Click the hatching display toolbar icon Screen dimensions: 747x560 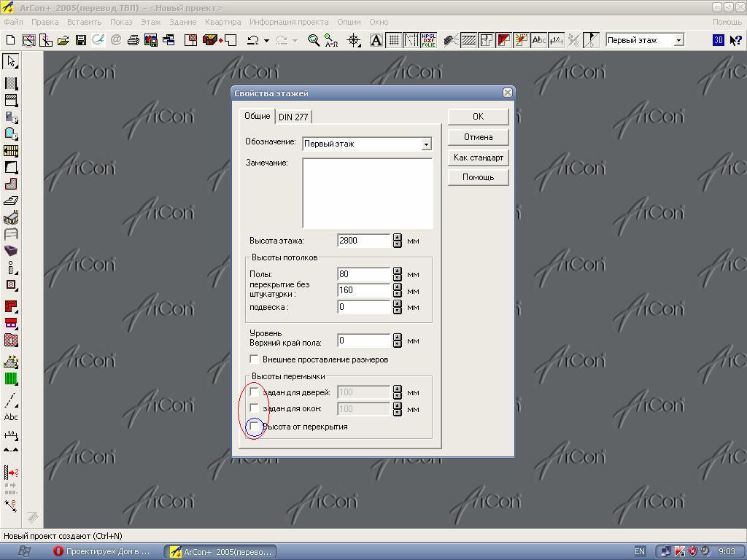click(469, 41)
